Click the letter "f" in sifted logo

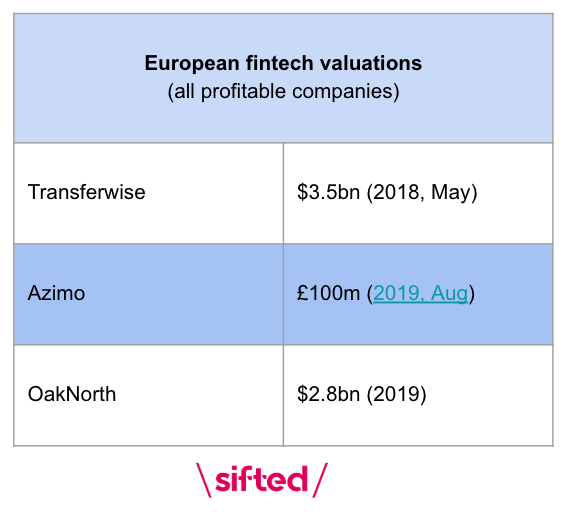tap(248, 478)
